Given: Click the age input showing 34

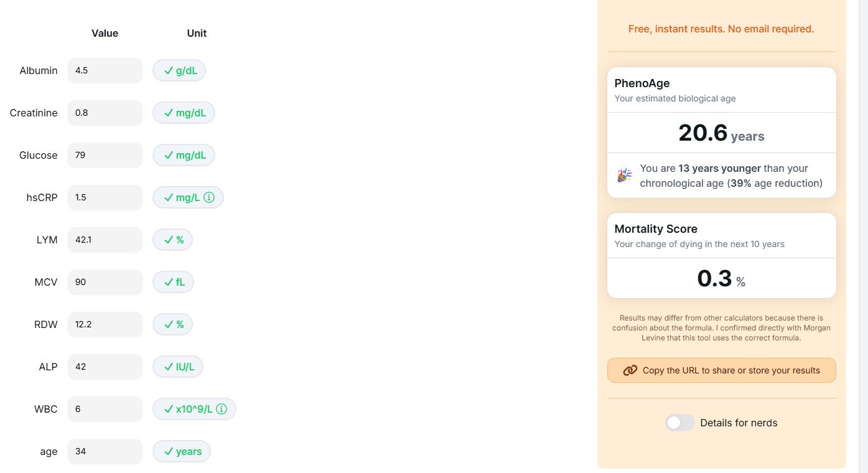Looking at the screenshot, I should [105, 452].
